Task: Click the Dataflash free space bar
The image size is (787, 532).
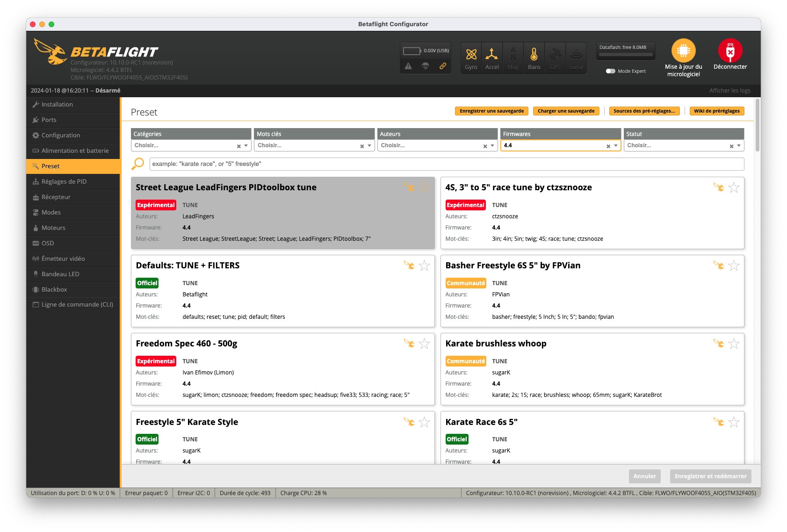Action: pyautogui.click(x=626, y=55)
